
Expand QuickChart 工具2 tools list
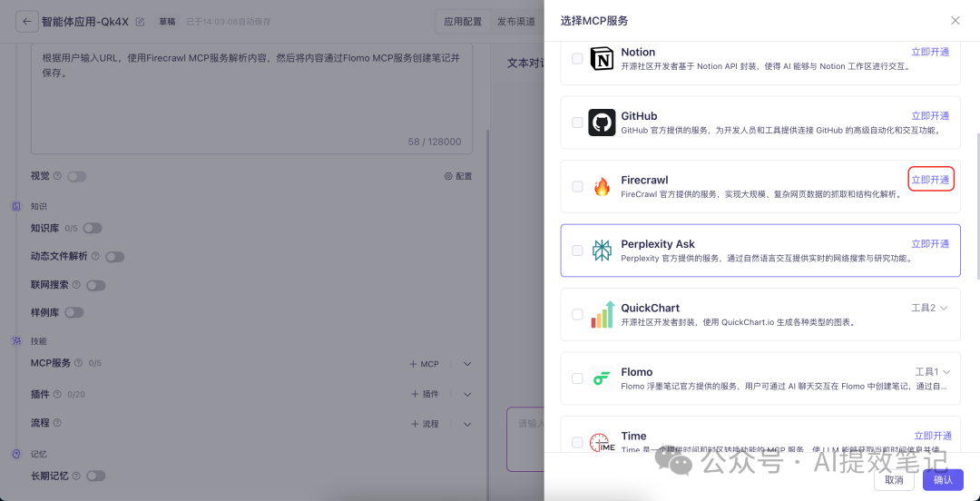click(930, 308)
